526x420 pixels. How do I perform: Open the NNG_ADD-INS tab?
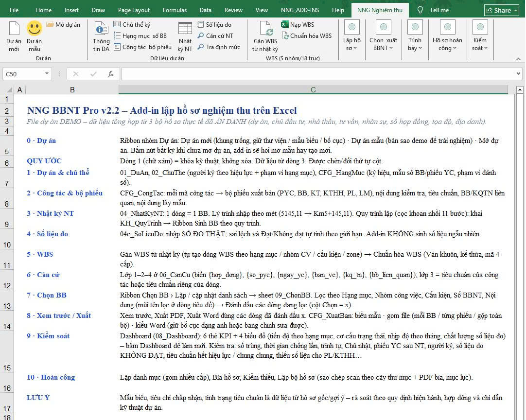(x=300, y=10)
